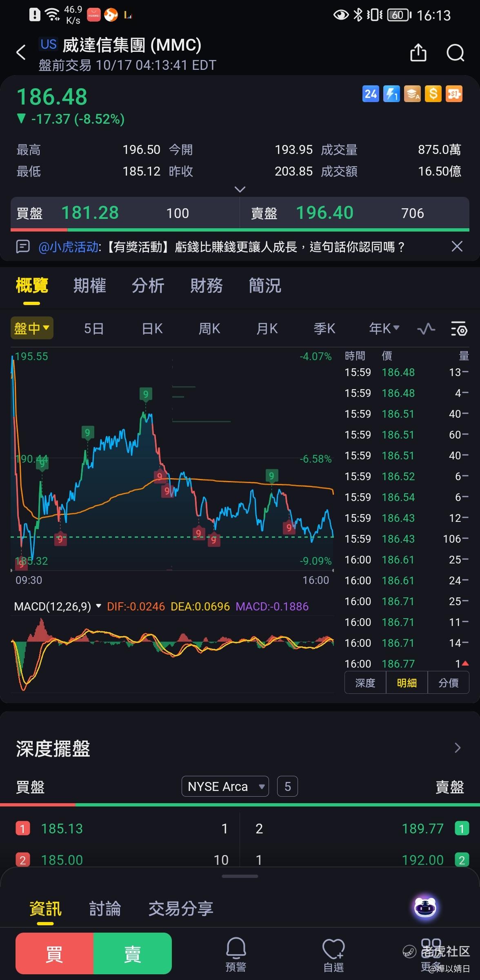Image resolution: width=480 pixels, height=980 pixels.
Task: Tap the bid price 185.13 row
Action: 122,829
